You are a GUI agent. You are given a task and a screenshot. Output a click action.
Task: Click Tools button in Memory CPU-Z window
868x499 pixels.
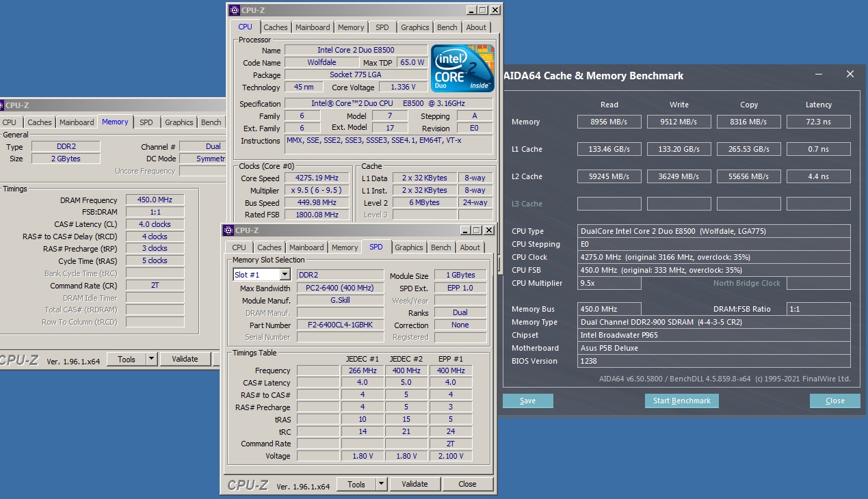127,359
